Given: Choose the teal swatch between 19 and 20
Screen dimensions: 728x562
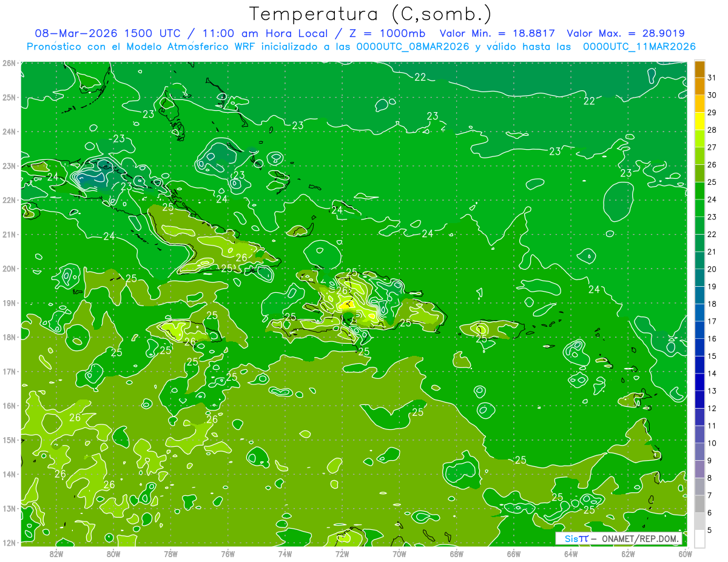Looking at the screenshot, I should (x=699, y=278).
